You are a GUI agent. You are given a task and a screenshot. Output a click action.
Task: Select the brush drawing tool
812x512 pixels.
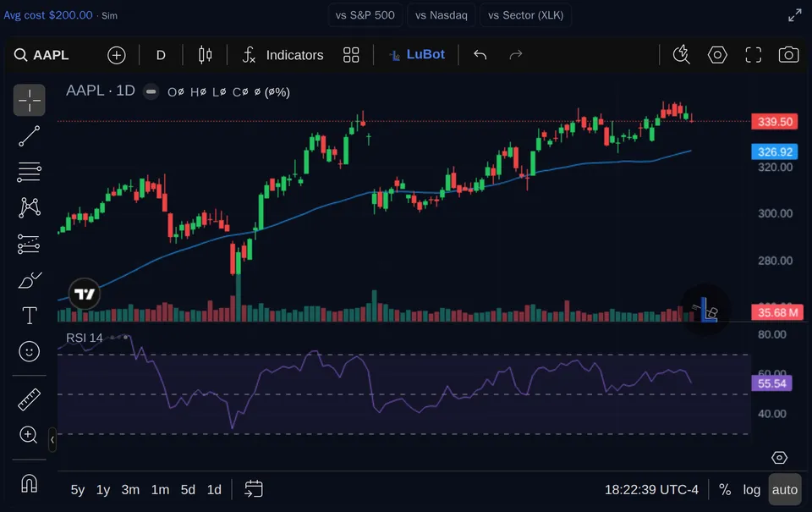[x=29, y=280]
